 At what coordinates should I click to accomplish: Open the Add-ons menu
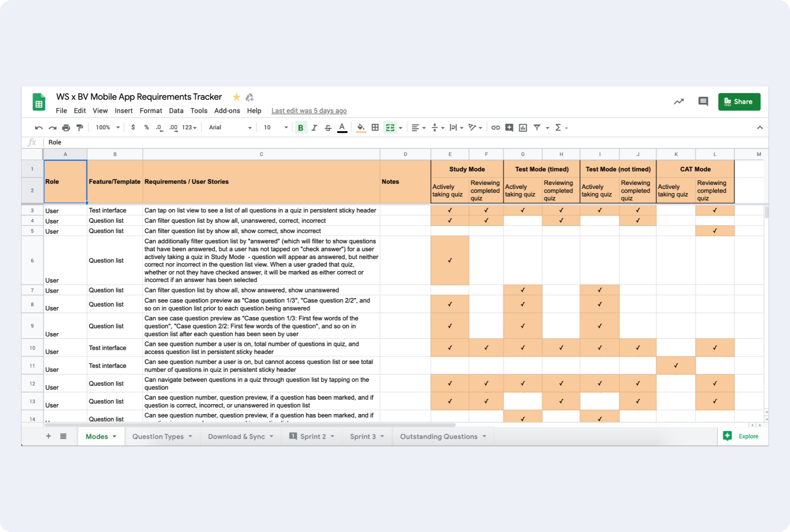(x=227, y=111)
